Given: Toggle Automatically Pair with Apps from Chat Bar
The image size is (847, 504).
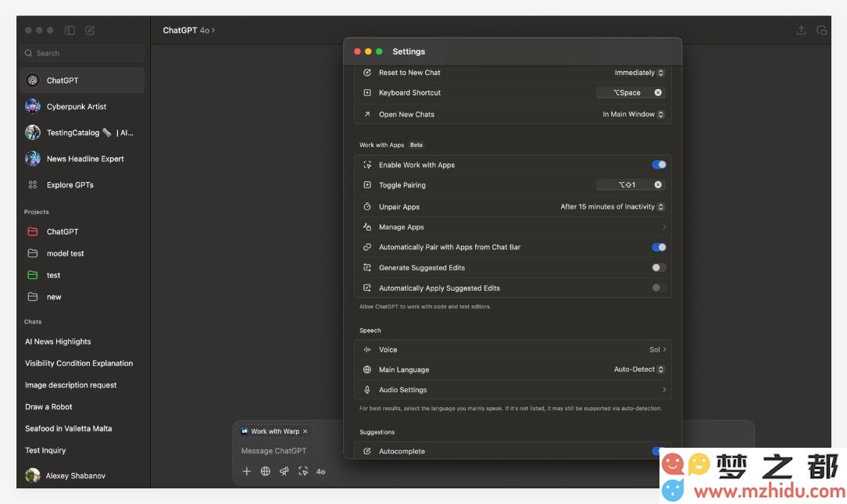Looking at the screenshot, I should pos(659,247).
